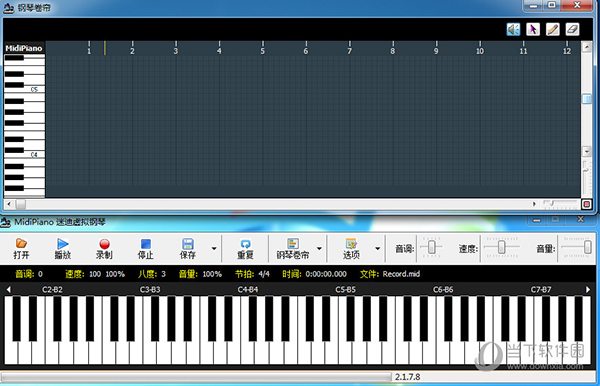Shift keyboard range left with arrow
Viewport: 600px width, 386px height.
[x=8, y=290]
